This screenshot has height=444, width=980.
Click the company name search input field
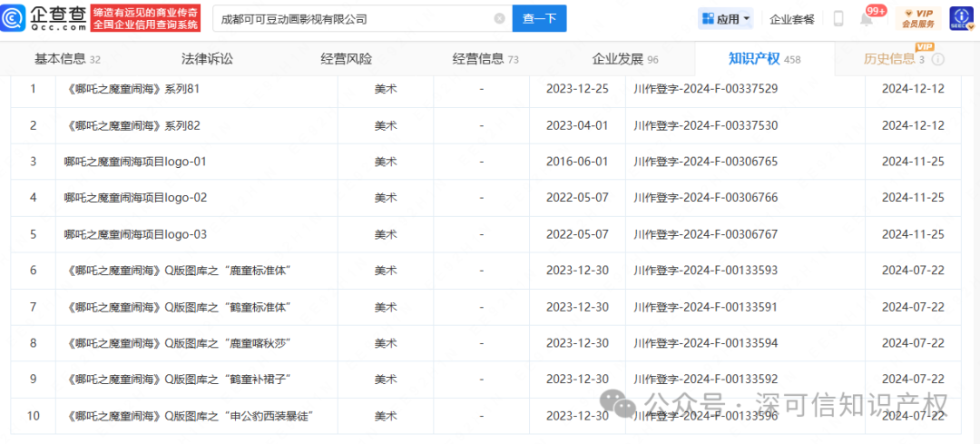click(354, 18)
